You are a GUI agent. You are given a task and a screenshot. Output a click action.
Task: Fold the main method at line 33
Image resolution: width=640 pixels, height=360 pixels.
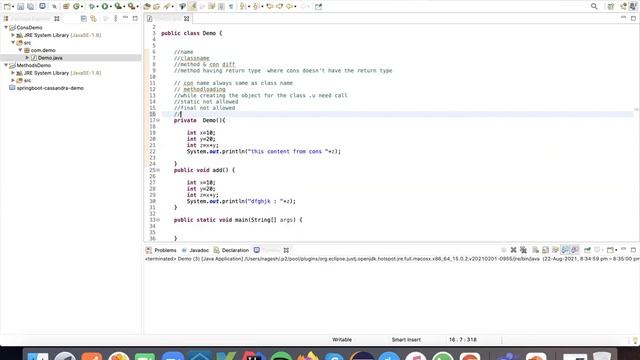pyautogui.click(x=158, y=220)
